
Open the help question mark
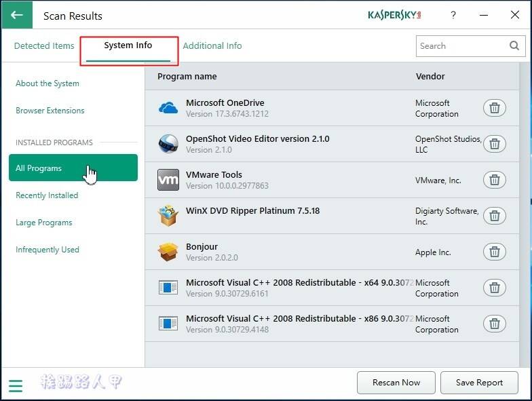(453, 15)
